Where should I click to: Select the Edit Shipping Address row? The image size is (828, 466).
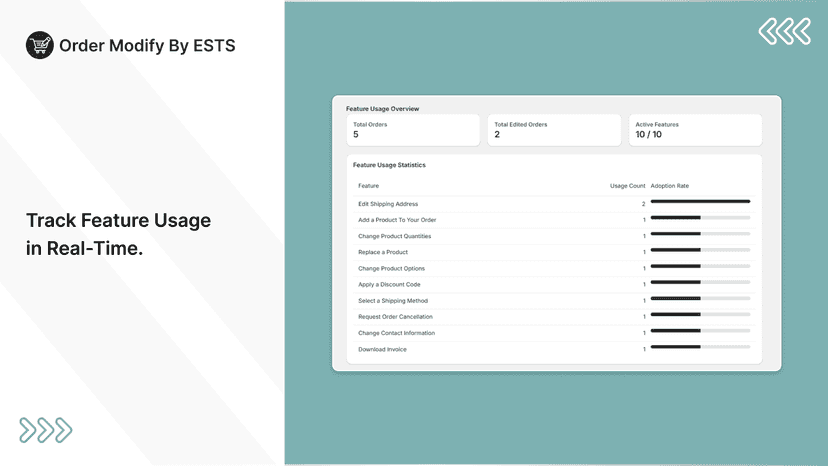click(x=554, y=204)
